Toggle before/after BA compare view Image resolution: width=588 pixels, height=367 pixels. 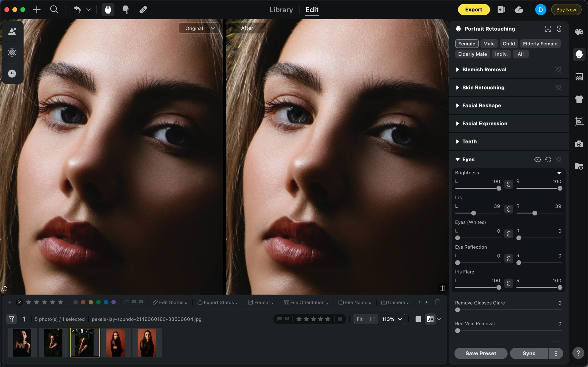(x=430, y=319)
